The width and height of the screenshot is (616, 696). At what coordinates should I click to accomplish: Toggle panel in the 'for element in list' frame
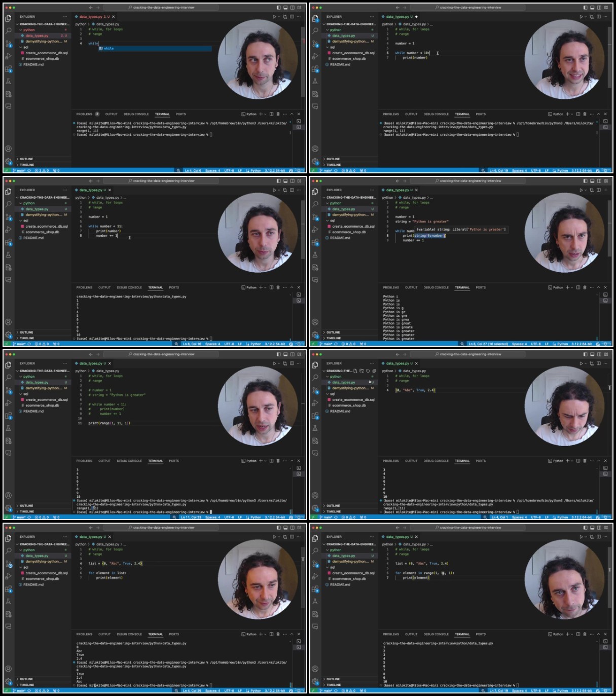tap(285, 528)
